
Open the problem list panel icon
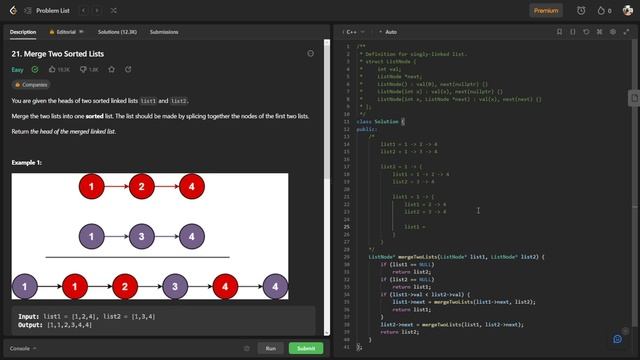(27, 11)
